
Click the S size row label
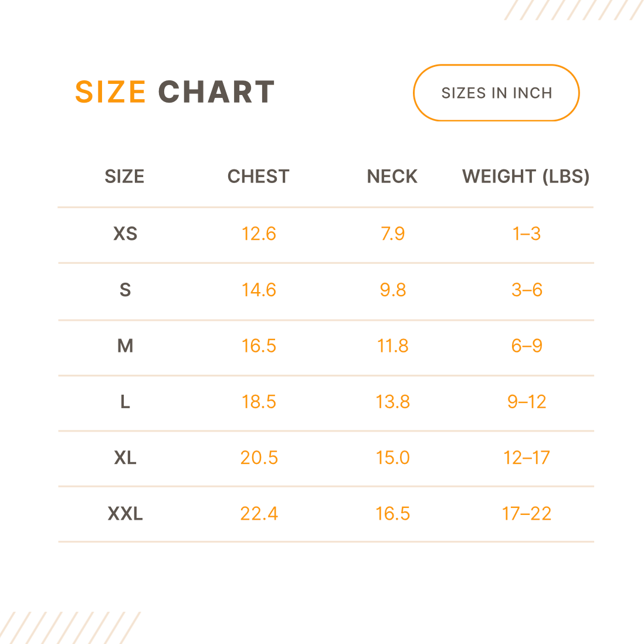(125, 290)
